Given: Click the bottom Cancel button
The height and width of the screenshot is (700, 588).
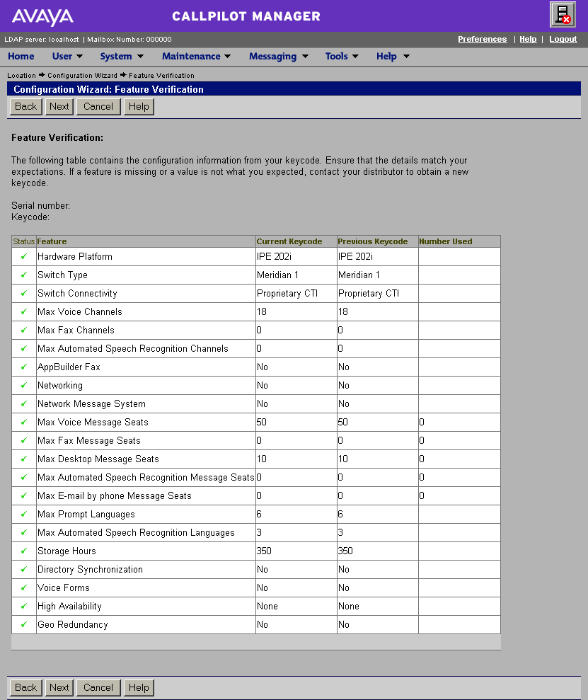Looking at the screenshot, I should (x=98, y=687).
